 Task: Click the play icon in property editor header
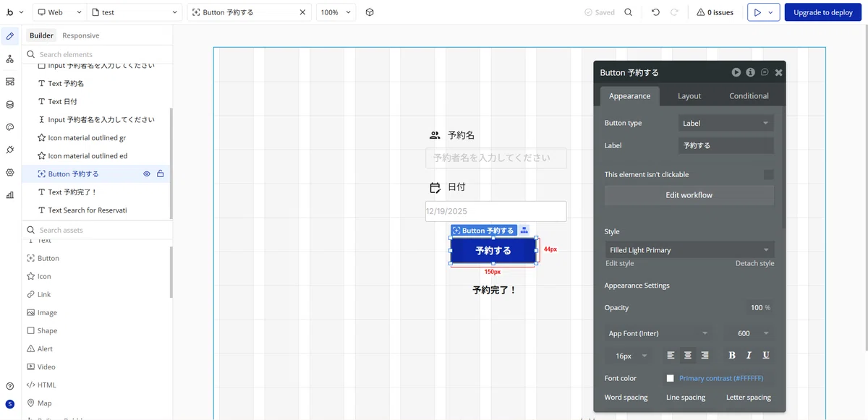(x=736, y=72)
